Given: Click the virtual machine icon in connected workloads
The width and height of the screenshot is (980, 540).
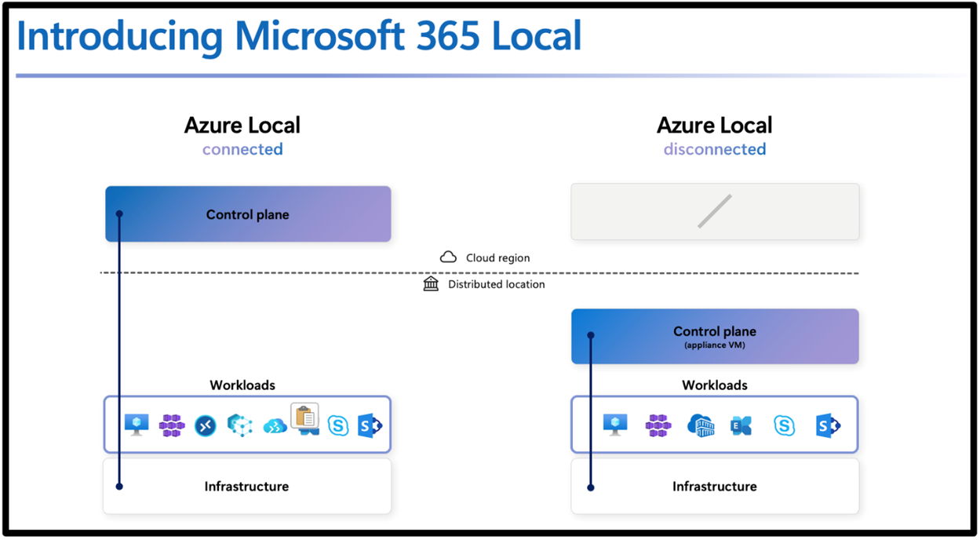Looking at the screenshot, I should click(x=137, y=425).
